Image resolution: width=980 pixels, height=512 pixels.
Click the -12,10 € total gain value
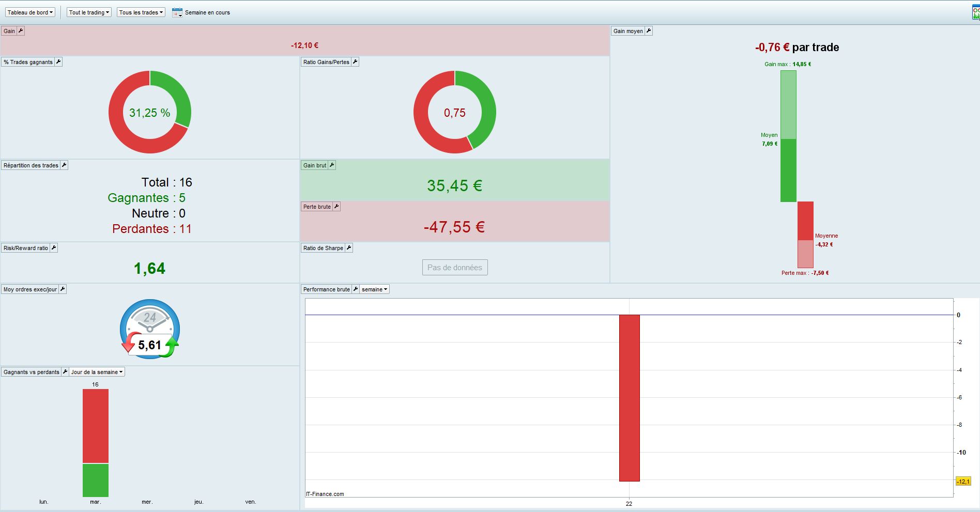[304, 45]
